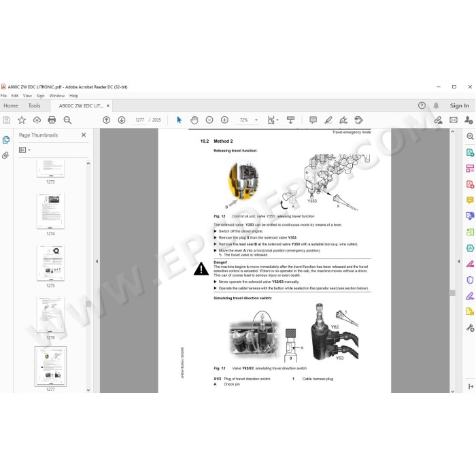
Task: Show the Page Thumbnails panel icon
Action: (x=5, y=139)
